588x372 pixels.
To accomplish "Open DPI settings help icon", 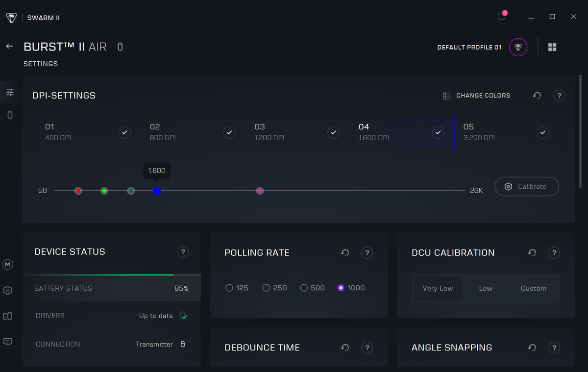I will pos(559,96).
